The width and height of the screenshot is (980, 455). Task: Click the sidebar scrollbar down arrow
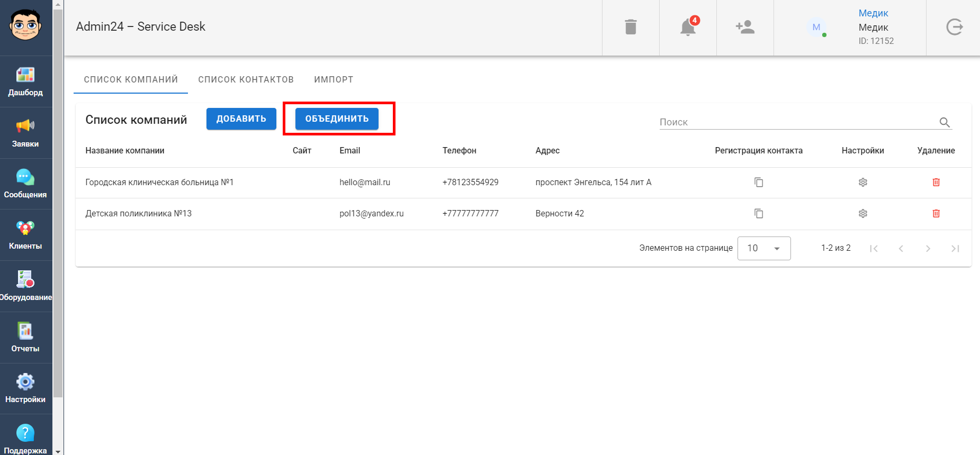(58, 451)
